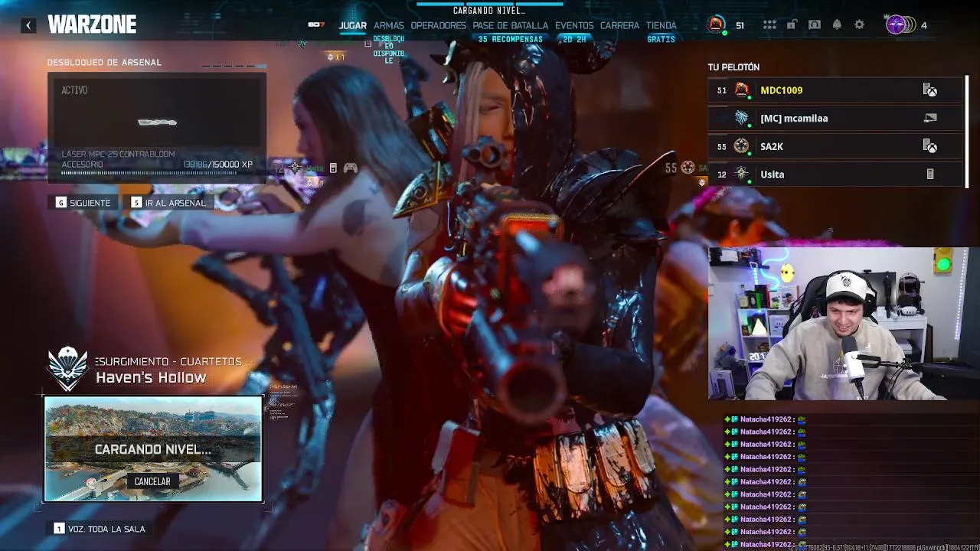980x551 pixels.
Task: Click the Haven's Hollow map thumbnail
Action: pos(153,448)
